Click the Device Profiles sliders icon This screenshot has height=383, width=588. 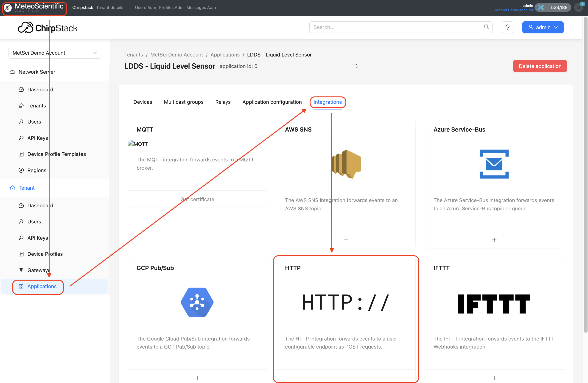(x=21, y=254)
